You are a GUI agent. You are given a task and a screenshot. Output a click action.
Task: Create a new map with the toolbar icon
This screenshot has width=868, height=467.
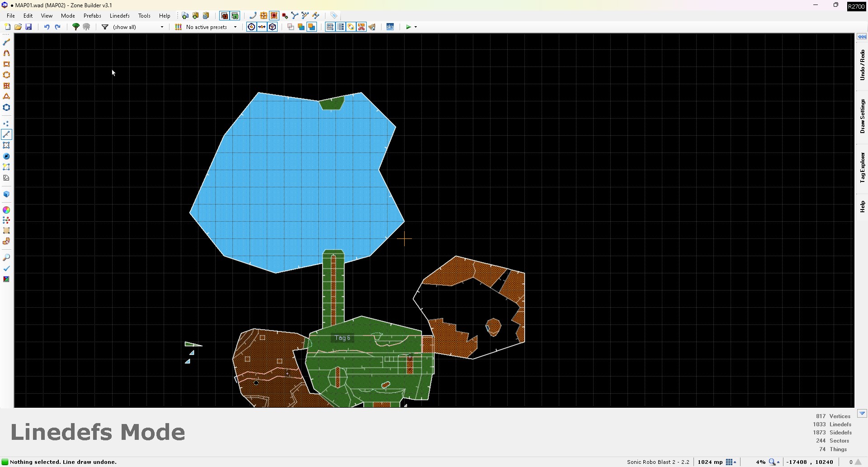(7, 27)
